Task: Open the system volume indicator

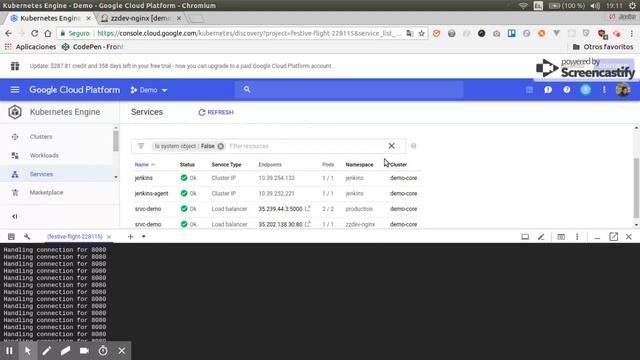Action: (x=596, y=6)
